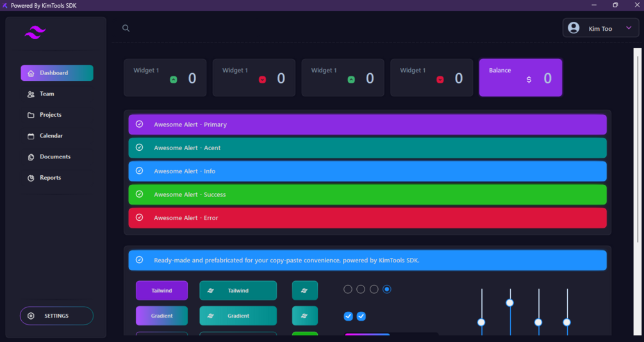
Task: Click the check icon on Primary alert
Action: click(139, 124)
